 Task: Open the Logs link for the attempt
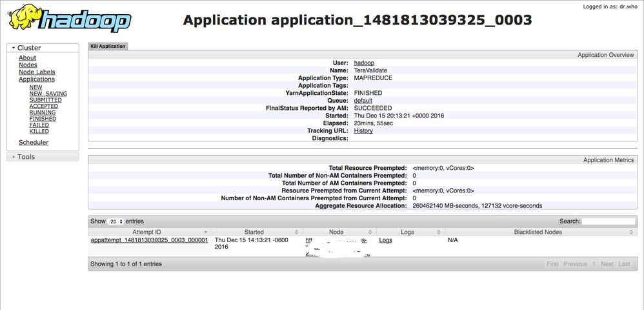pyautogui.click(x=385, y=240)
